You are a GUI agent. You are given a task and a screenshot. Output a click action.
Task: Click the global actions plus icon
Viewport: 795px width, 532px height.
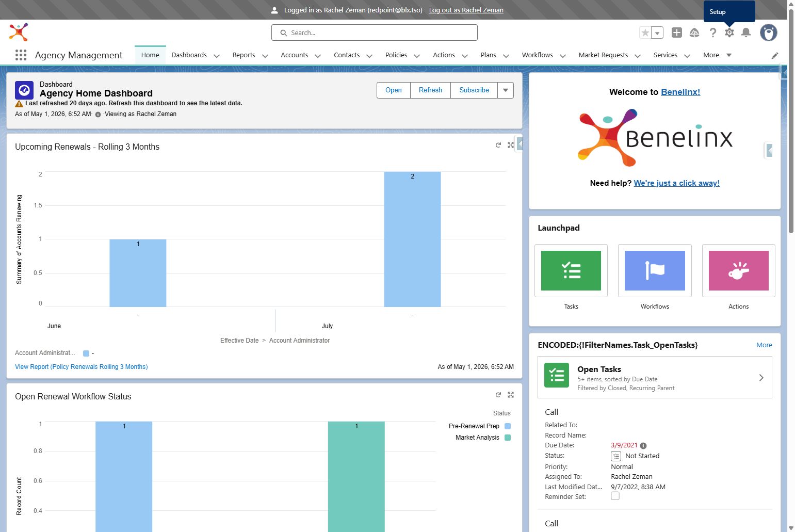(677, 33)
